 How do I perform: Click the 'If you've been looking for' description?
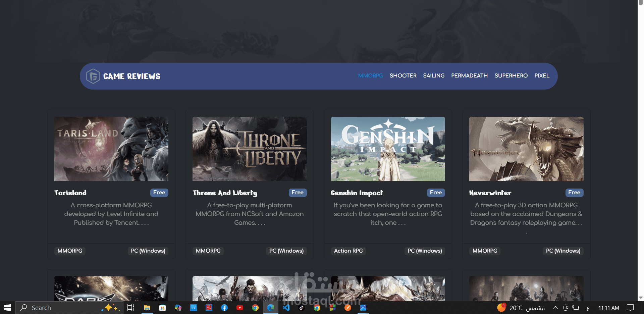(x=388, y=214)
